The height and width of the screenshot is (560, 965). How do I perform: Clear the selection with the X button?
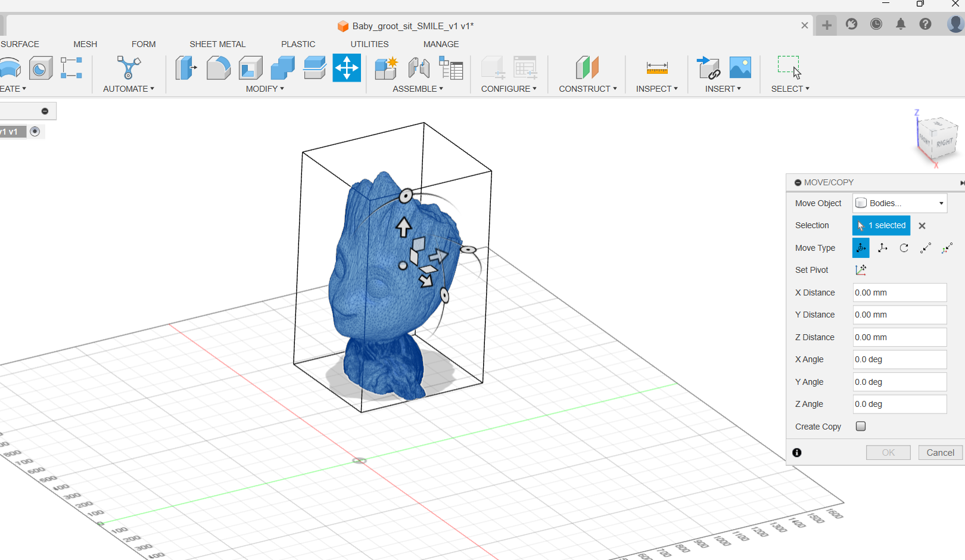tap(922, 226)
